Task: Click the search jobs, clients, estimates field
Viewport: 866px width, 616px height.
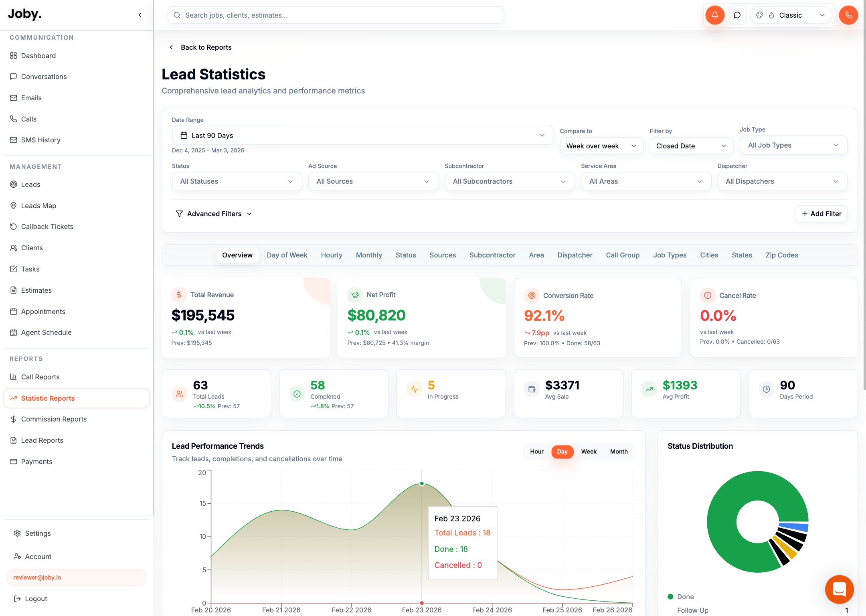Action: [x=336, y=15]
